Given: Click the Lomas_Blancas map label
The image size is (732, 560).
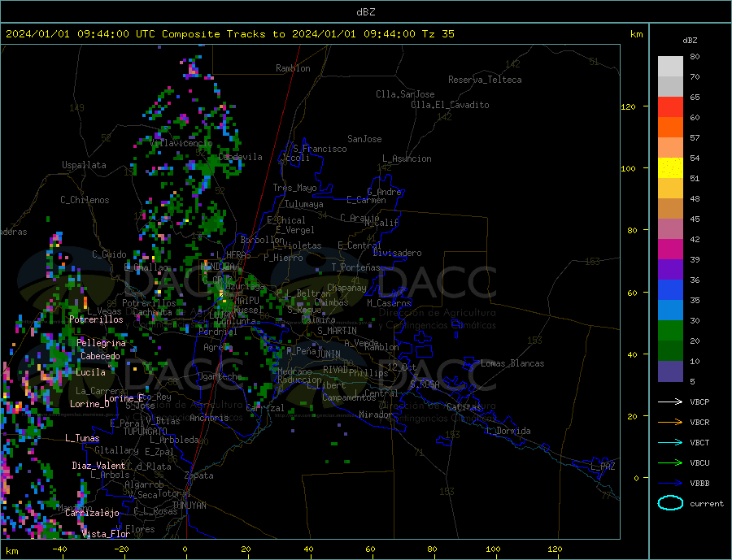Looking at the screenshot, I should tap(512, 363).
